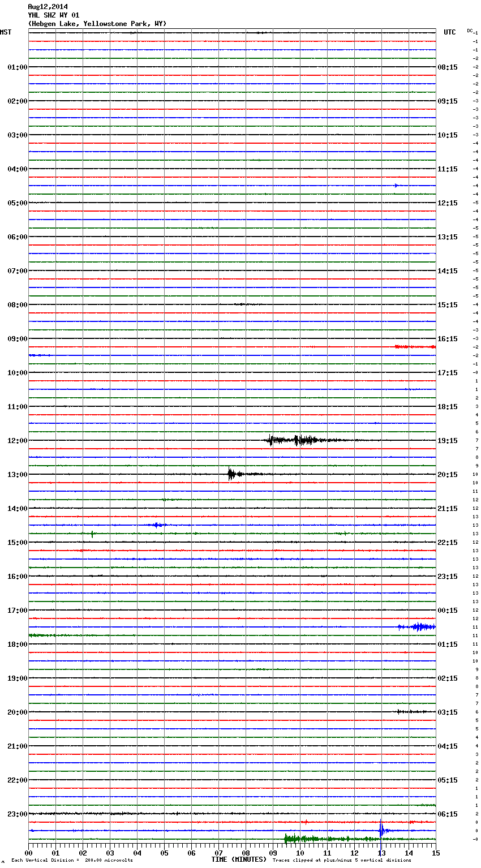Click the 23:15 UTC time label
This screenshot has width=481, height=868.
point(448,577)
